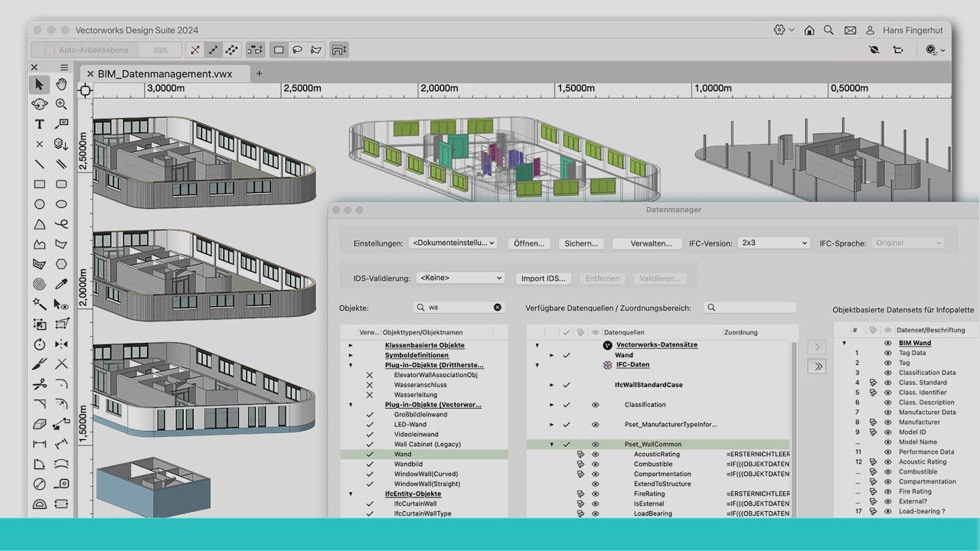The height and width of the screenshot is (551, 980).
Task: Toggle eye icon for Manufacturer dataset
Action: pyautogui.click(x=888, y=422)
